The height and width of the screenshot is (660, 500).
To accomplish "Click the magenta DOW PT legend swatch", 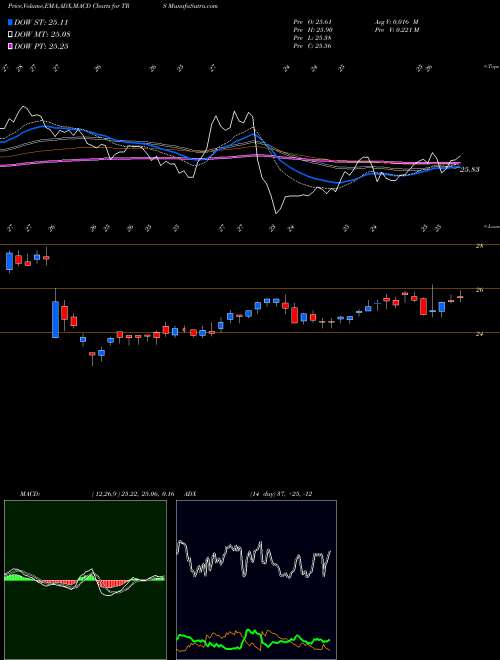I will [11, 47].
